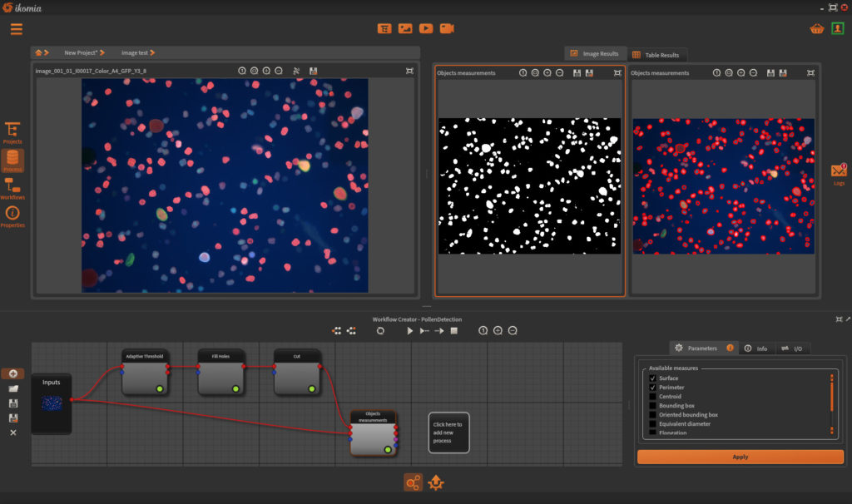Viewport: 852px width, 504px height.
Task: Open the Workflows panel in sidebar
Action: point(12,185)
